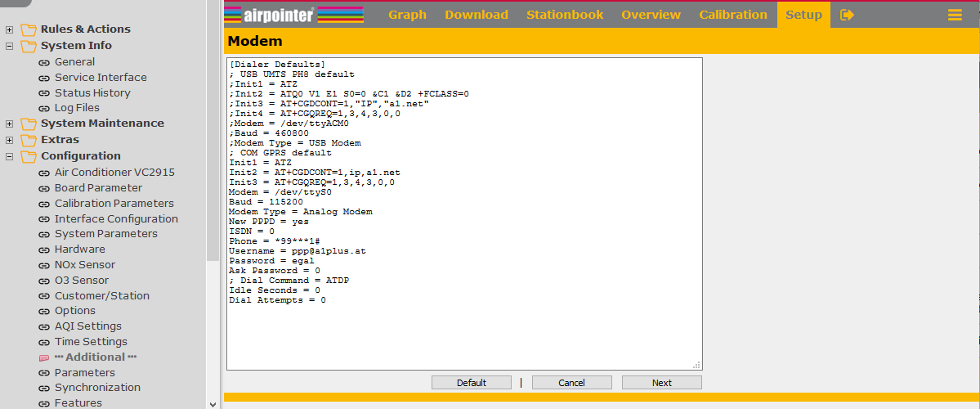Viewport: 980px width, 409px height.
Task: Expand the Rules & Actions tree node
Action: pos(9,29)
